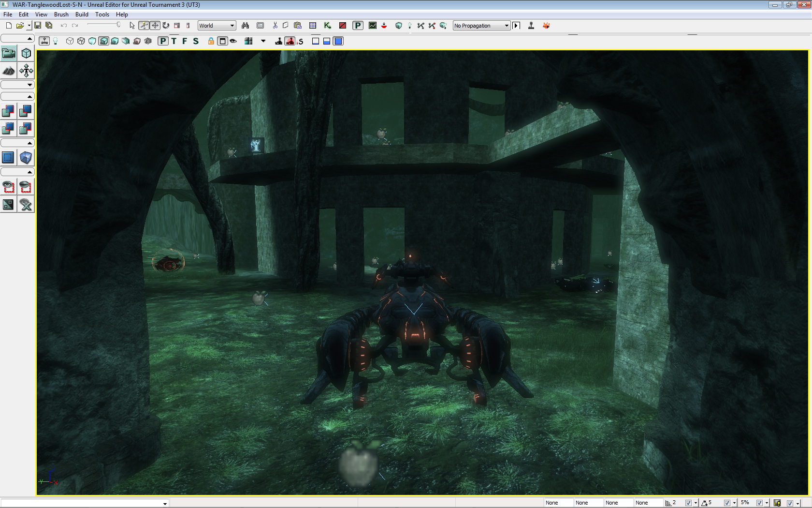
Task: Open the Brush menu
Action: (61, 15)
